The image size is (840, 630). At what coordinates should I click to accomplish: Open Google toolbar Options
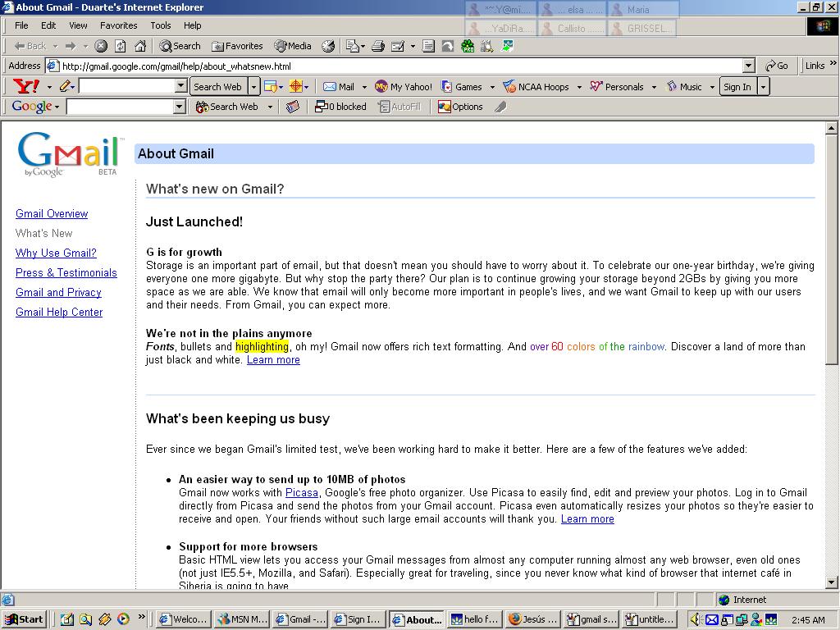coord(460,107)
